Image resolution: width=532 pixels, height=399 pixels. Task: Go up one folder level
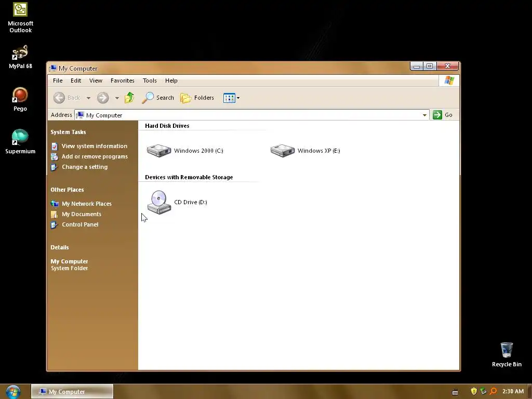(x=129, y=98)
